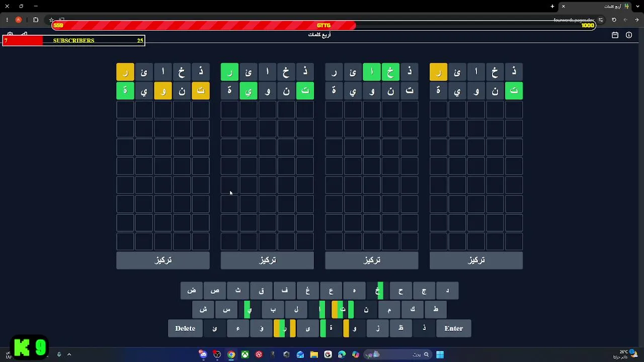Tap the ظ key on the keyboard
Viewport: 644px width, 362px height.
pos(401,328)
